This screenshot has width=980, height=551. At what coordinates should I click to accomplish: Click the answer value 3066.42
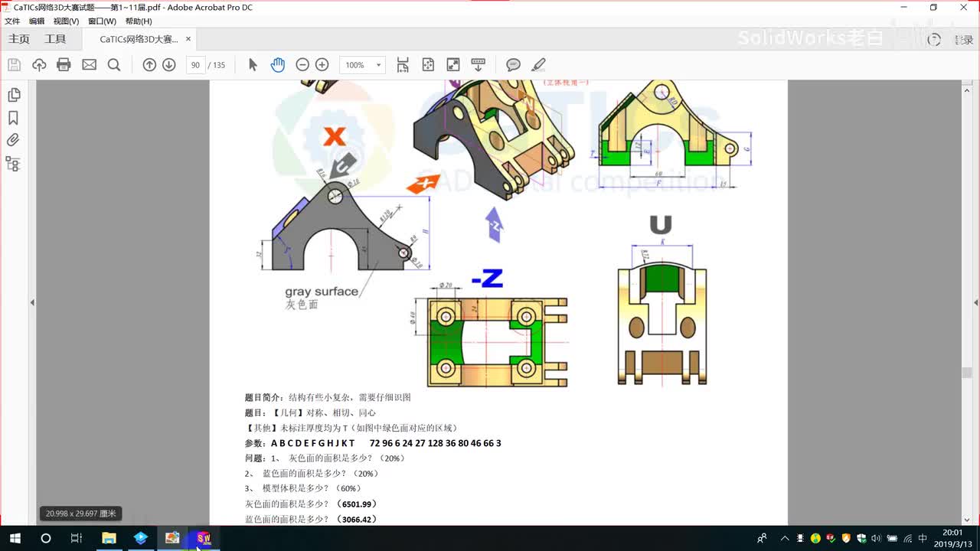[356, 519]
